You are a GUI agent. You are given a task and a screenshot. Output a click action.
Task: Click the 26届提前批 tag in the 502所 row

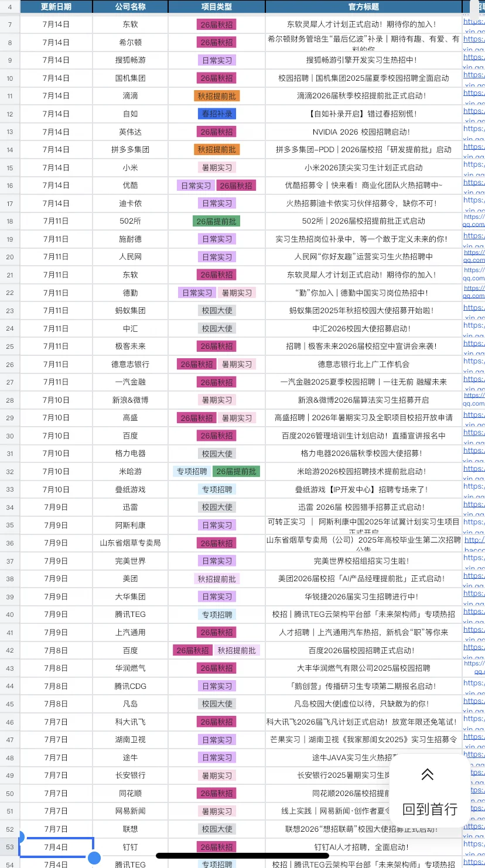click(x=216, y=221)
